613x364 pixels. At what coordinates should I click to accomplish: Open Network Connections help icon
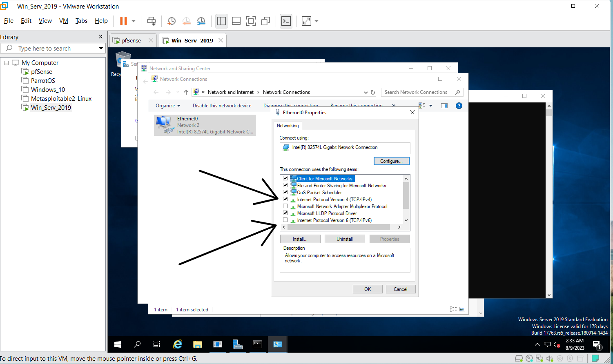(x=459, y=106)
